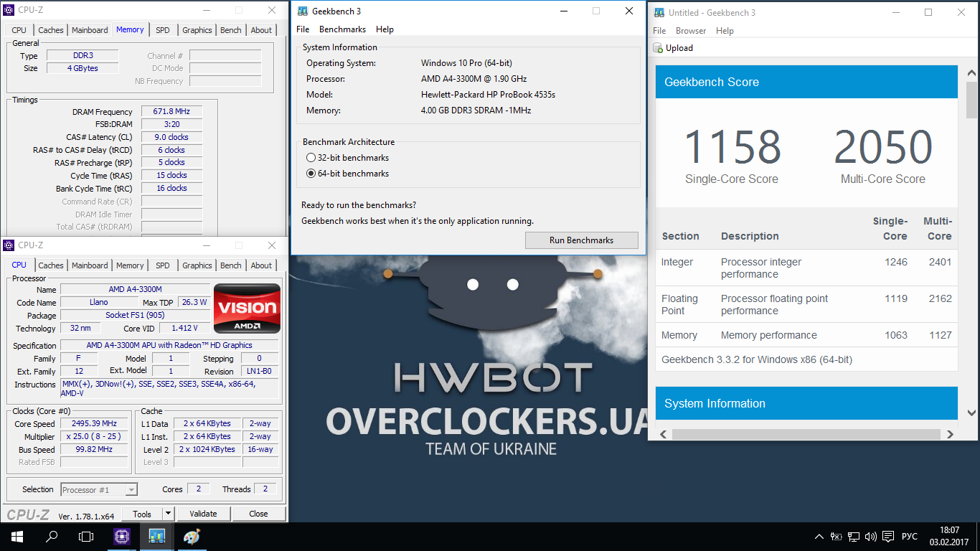Click РУС language indicator in tray

coord(909,537)
